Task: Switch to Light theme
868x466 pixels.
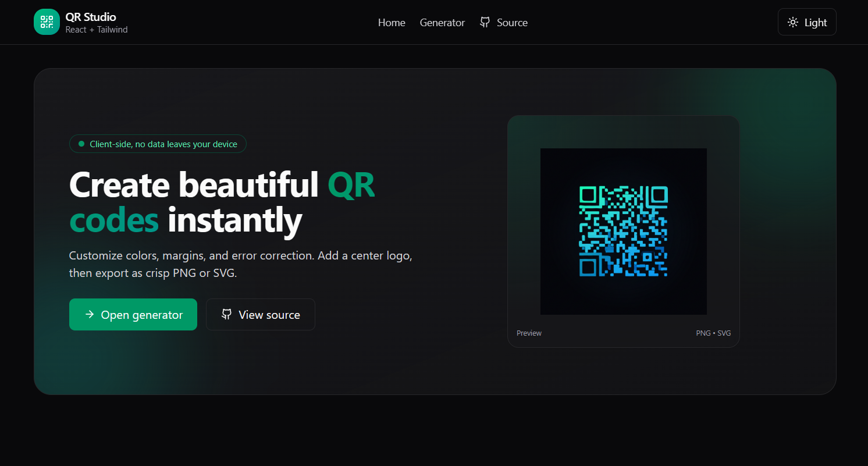Action: tap(807, 22)
